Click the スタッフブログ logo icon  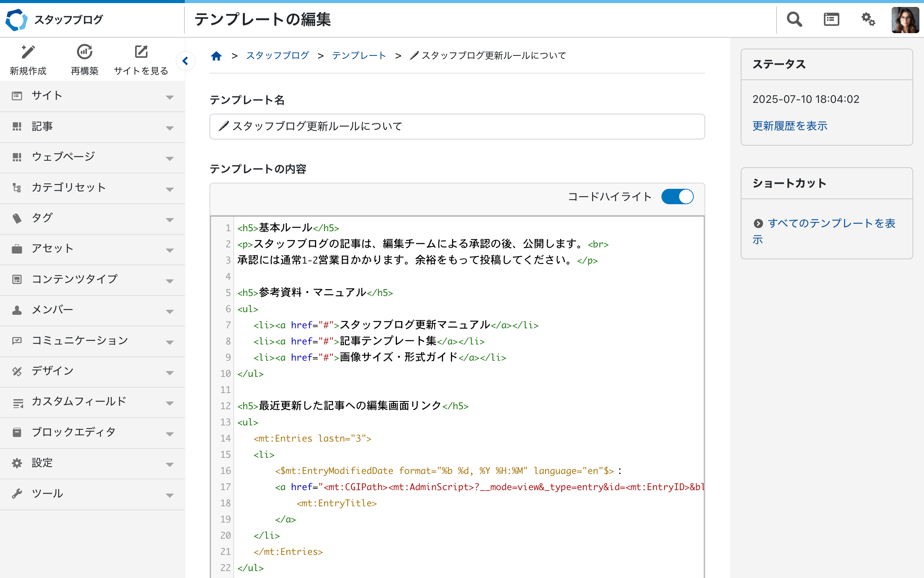(x=16, y=19)
